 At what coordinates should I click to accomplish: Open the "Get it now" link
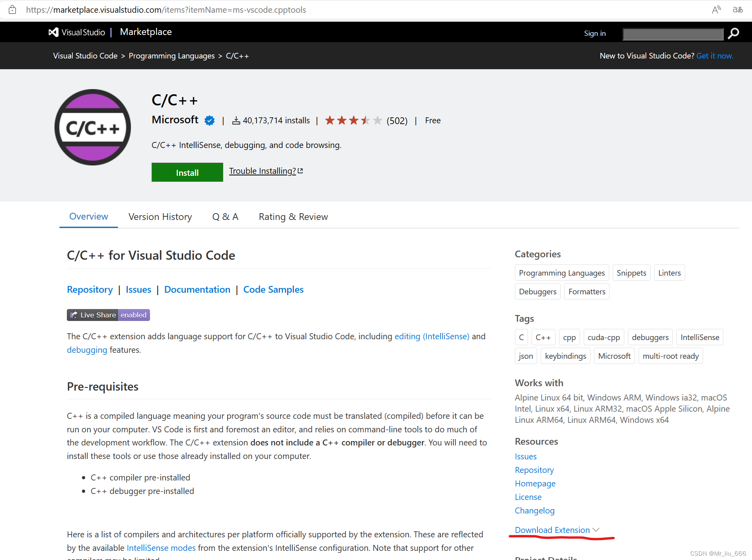715,56
